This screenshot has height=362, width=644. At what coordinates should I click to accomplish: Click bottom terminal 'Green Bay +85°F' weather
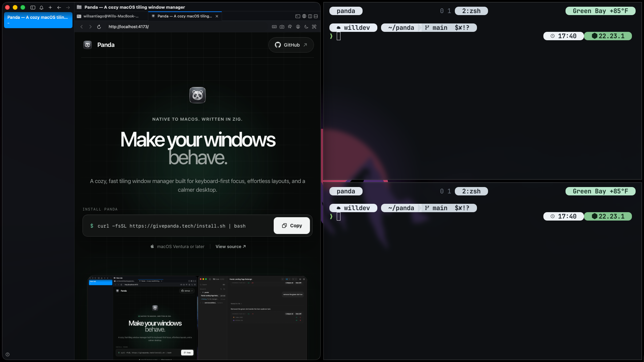pos(600,191)
